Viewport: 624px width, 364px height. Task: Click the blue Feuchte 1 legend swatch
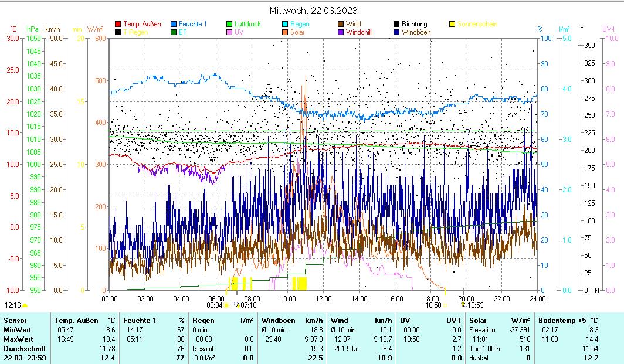[x=174, y=24]
